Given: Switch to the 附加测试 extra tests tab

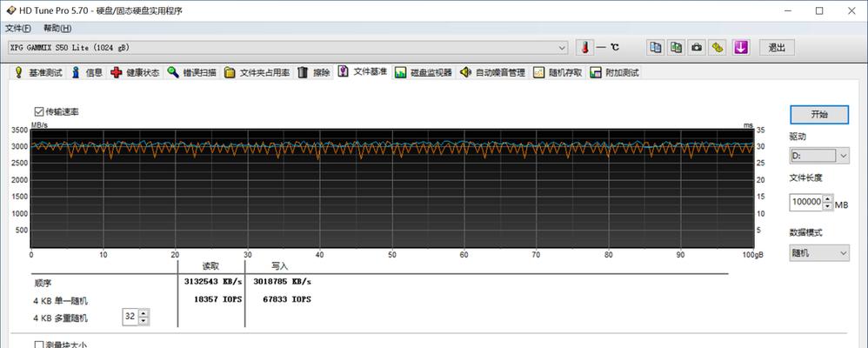Looking at the screenshot, I should pyautogui.click(x=614, y=72).
